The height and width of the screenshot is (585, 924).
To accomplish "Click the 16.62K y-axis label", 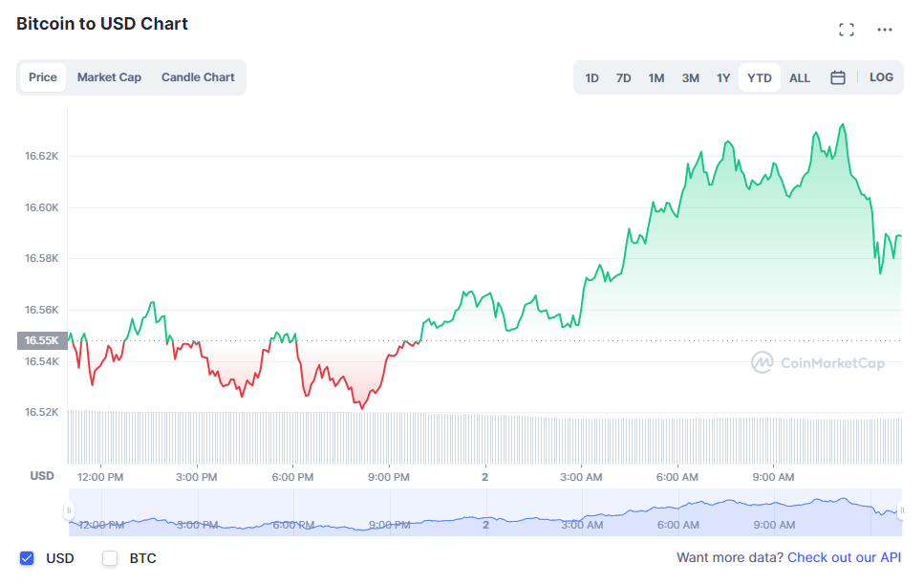I will (x=41, y=156).
